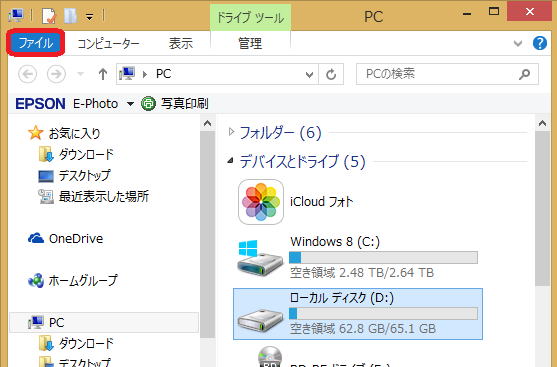Image resolution: width=557 pixels, height=367 pixels.
Task: Expand the ribbon with the chevron
Action: pyautogui.click(x=518, y=43)
